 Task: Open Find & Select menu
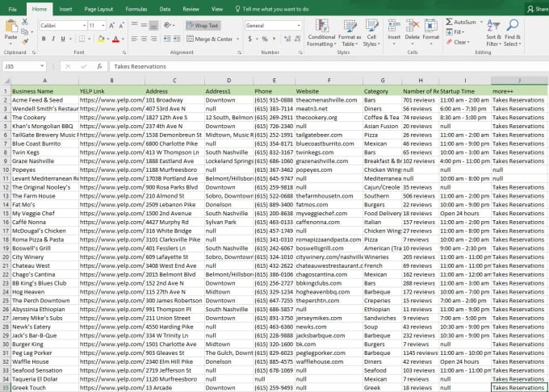pyautogui.click(x=513, y=33)
